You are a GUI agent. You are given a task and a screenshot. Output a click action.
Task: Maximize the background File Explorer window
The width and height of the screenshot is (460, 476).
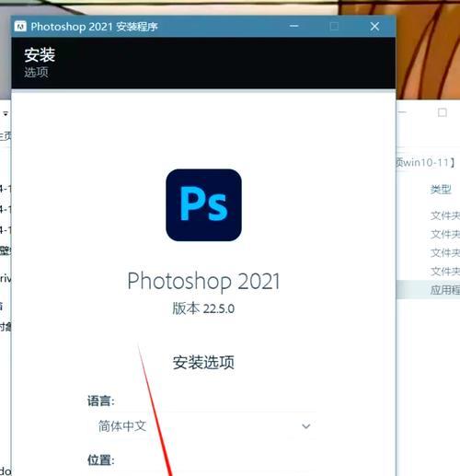coord(442,112)
